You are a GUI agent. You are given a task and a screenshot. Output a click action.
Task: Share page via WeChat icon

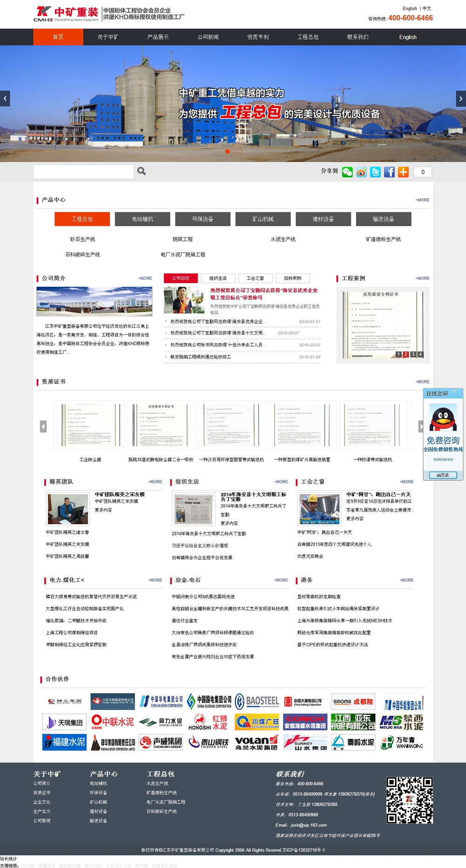(347, 172)
